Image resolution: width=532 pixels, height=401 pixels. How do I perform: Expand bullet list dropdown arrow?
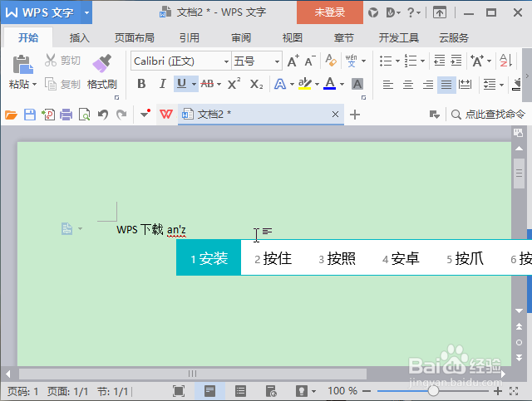[x=397, y=61]
